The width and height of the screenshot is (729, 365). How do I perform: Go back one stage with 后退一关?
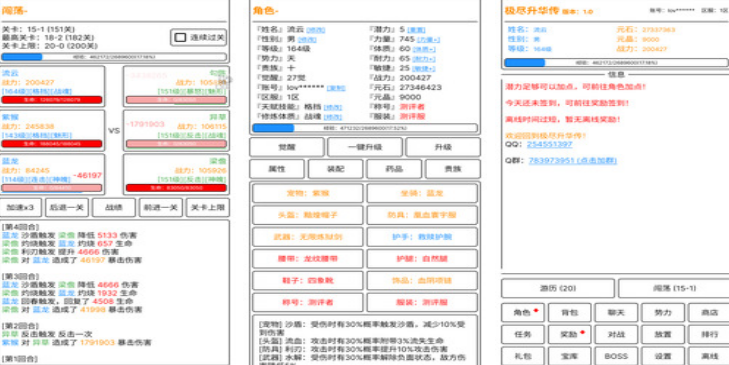pyautogui.click(x=67, y=207)
